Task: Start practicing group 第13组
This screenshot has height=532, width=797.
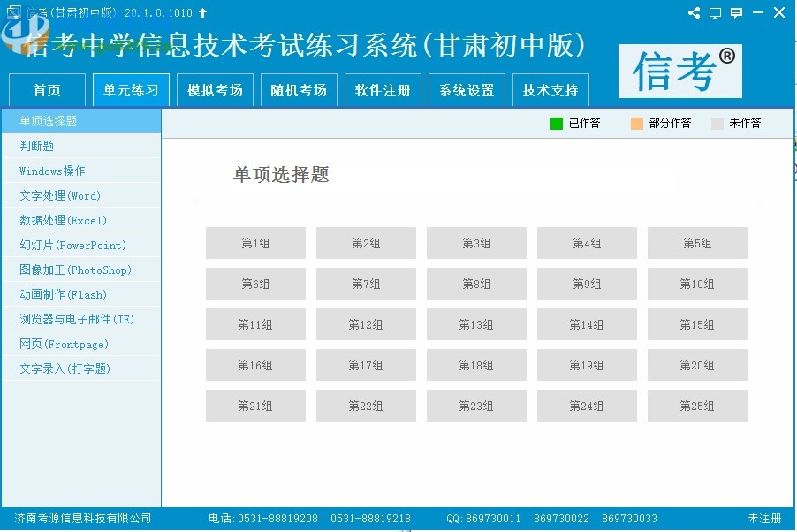Action: pyautogui.click(x=476, y=324)
